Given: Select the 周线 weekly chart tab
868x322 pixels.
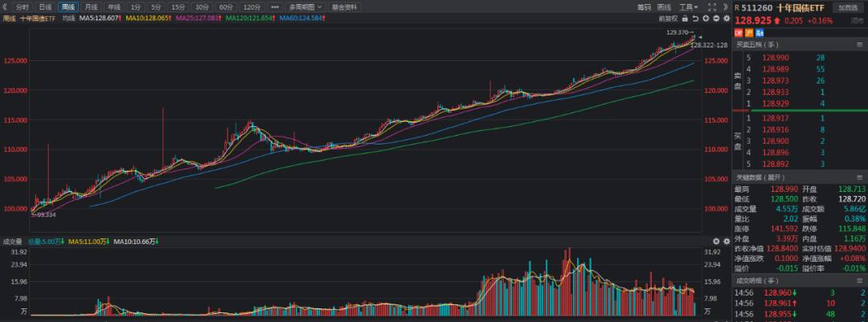Looking at the screenshot, I should click(68, 7).
